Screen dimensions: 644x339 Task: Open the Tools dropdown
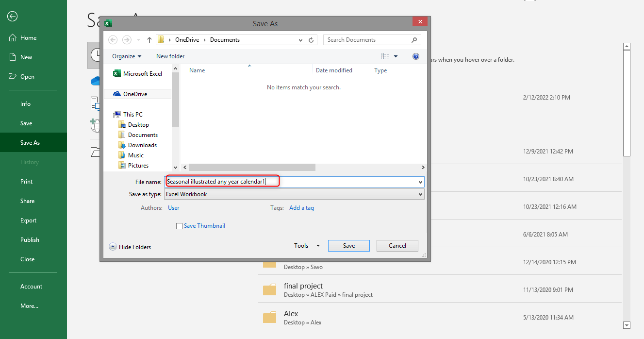(x=307, y=246)
